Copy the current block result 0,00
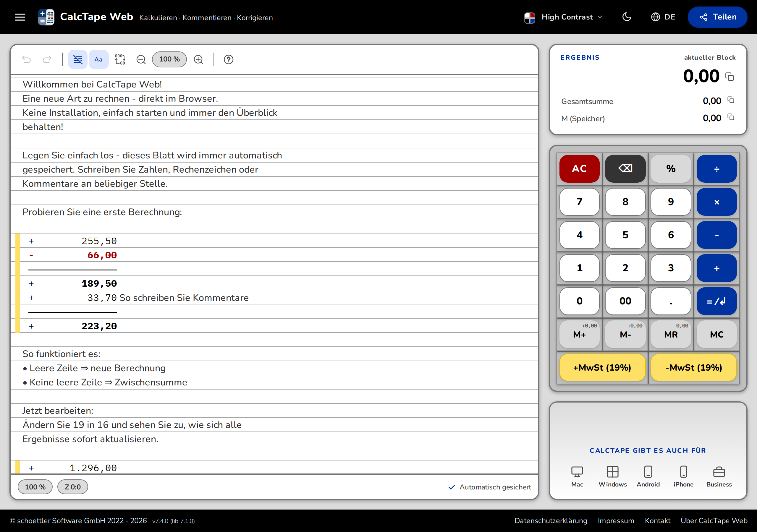The image size is (757, 532). click(729, 77)
